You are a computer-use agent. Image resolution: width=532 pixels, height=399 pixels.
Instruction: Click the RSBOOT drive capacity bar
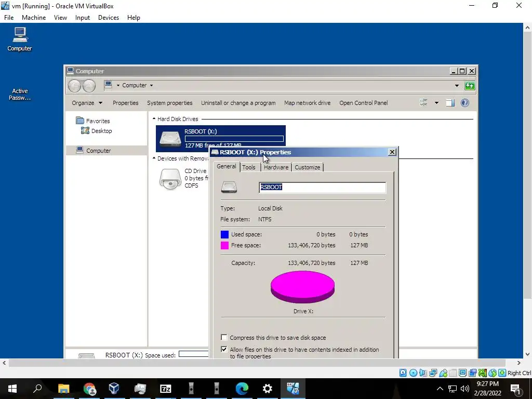234,138
